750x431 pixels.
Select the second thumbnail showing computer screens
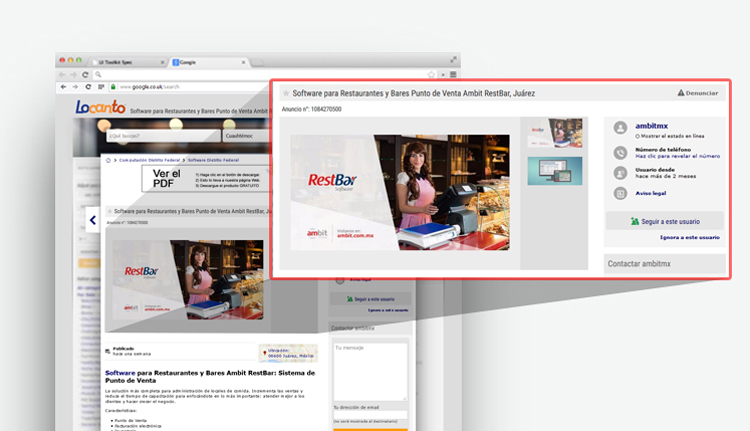point(555,171)
